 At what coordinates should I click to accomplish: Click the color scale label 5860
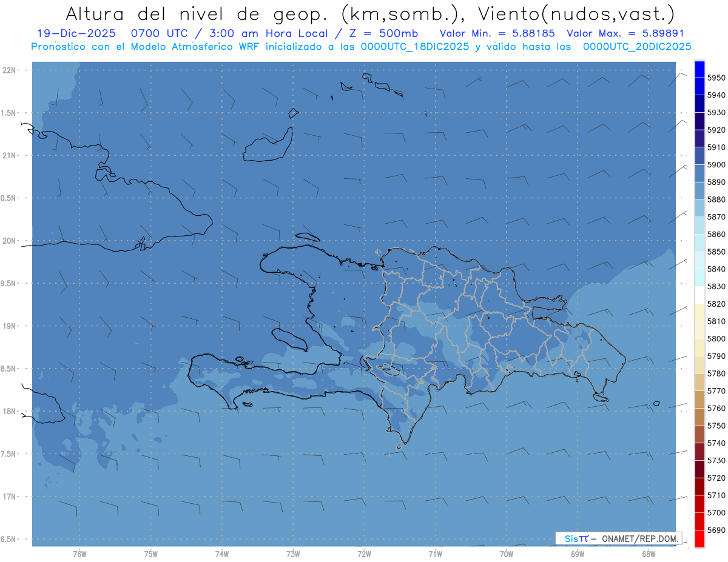point(716,234)
